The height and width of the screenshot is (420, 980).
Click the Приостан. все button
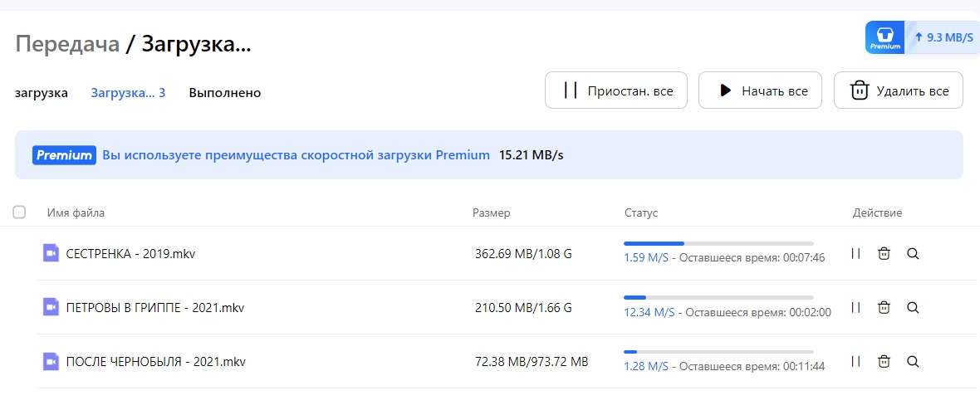(616, 90)
